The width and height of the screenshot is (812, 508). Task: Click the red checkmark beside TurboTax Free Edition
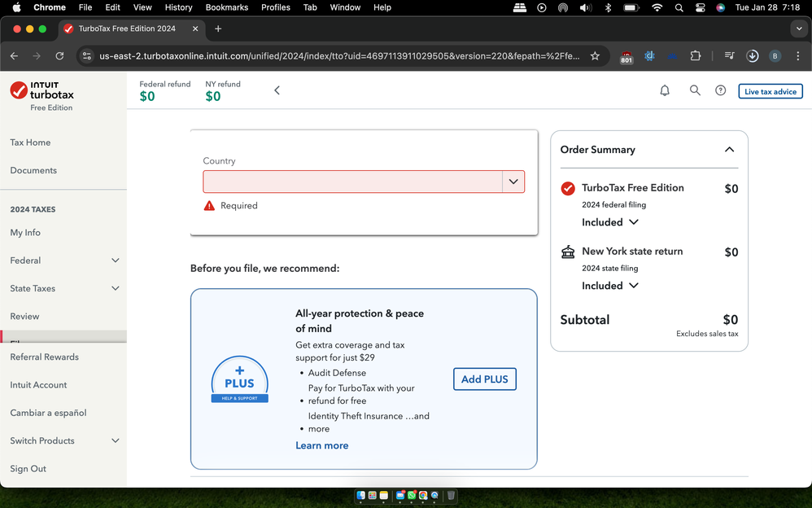pos(568,189)
